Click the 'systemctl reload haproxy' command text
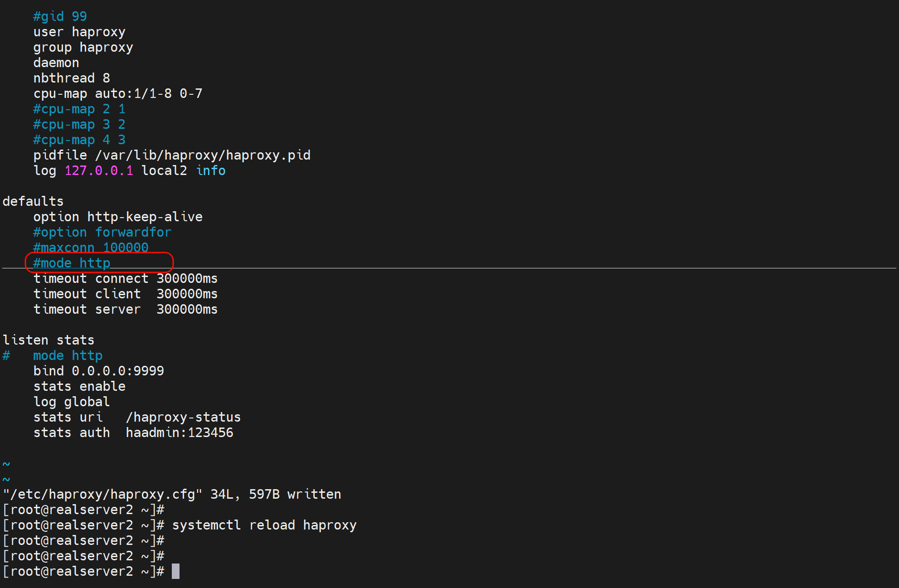899x588 pixels. coord(264,525)
